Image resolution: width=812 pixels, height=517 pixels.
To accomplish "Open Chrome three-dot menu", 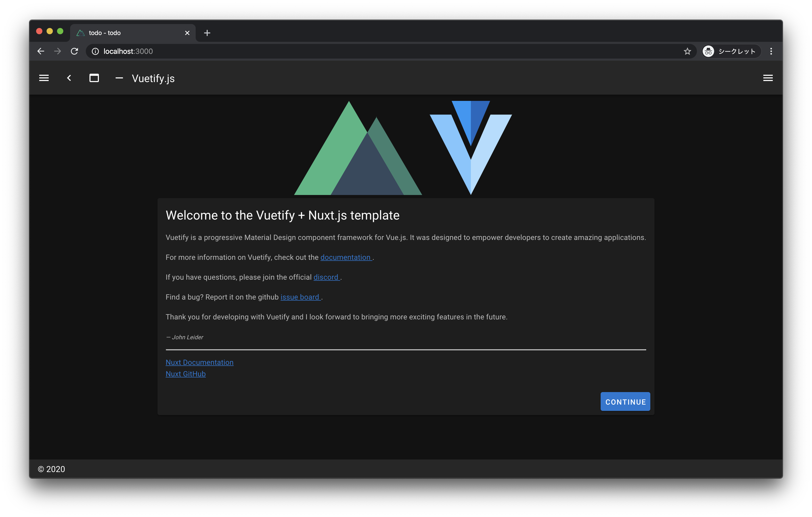I will click(x=771, y=51).
